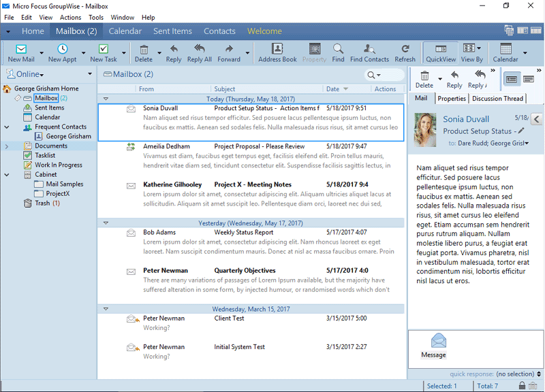The width and height of the screenshot is (545, 392).
Task: Open the Work In Progress folder
Action: click(x=59, y=165)
